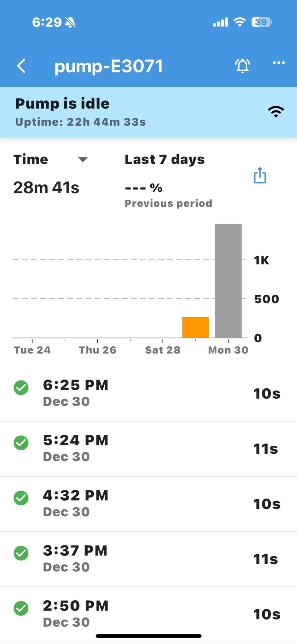This screenshot has width=297, height=644.
Task: Tap green checkmark beside 6:25 PM run
Action: coord(21,388)
